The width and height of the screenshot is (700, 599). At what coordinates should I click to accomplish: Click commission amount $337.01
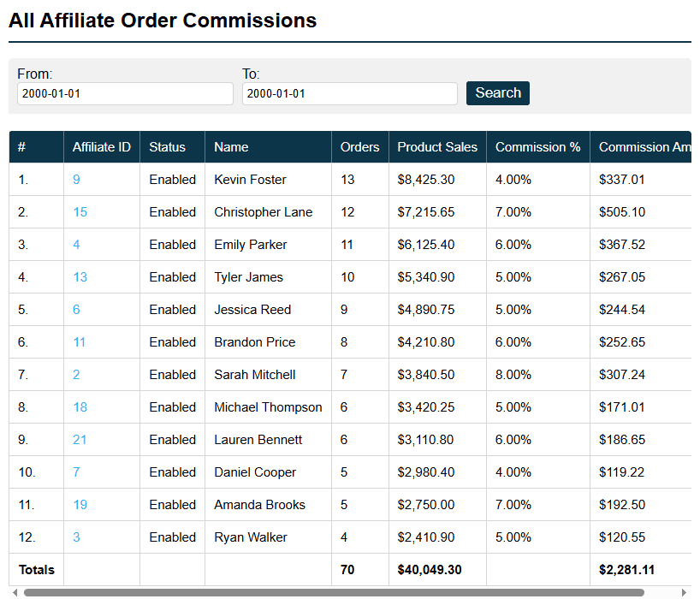tap(622, 180)
